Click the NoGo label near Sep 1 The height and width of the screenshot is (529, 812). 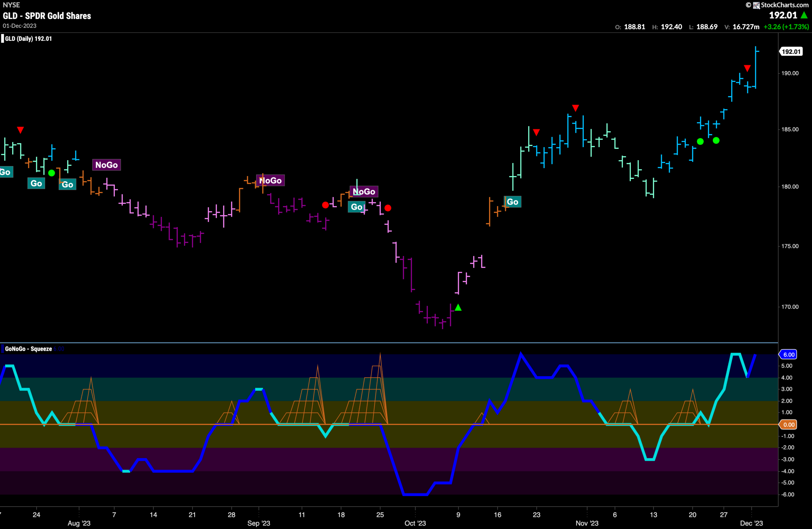tap(271, 180)
